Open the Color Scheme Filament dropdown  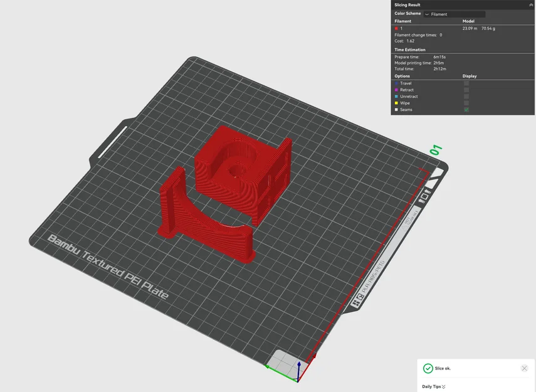455,14
